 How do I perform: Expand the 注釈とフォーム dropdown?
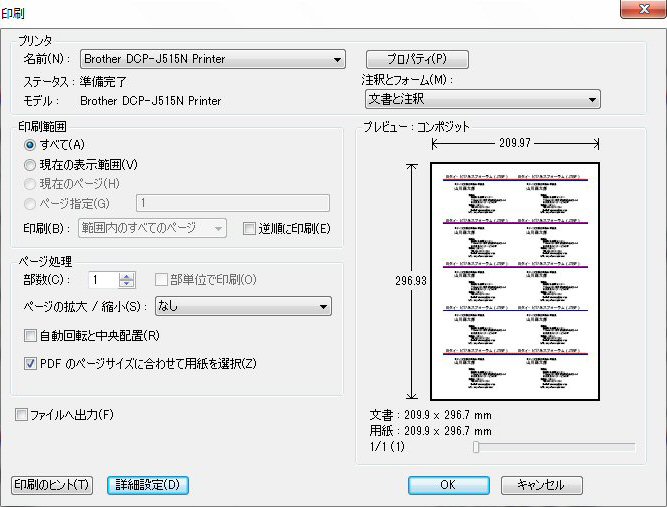click(x=481, y=99)
